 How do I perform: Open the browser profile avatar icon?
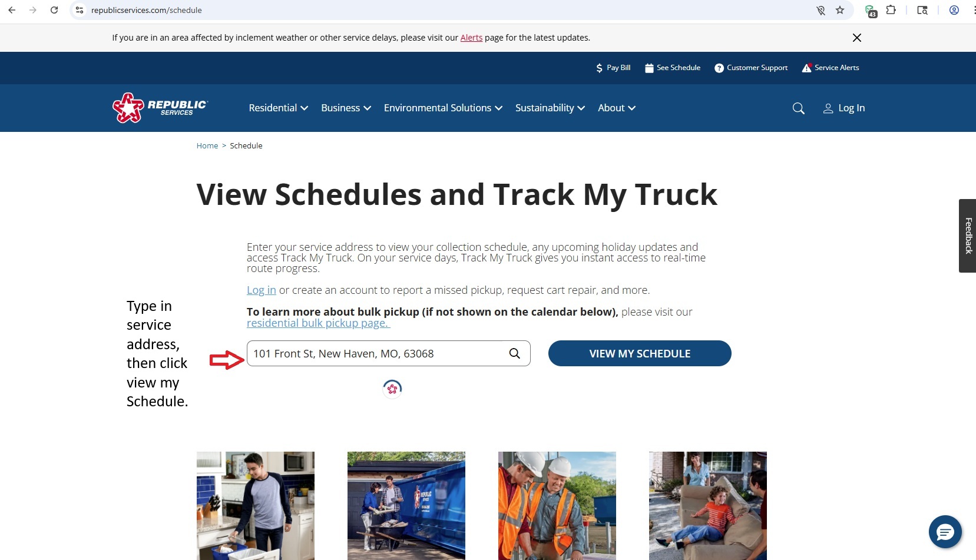954,10
